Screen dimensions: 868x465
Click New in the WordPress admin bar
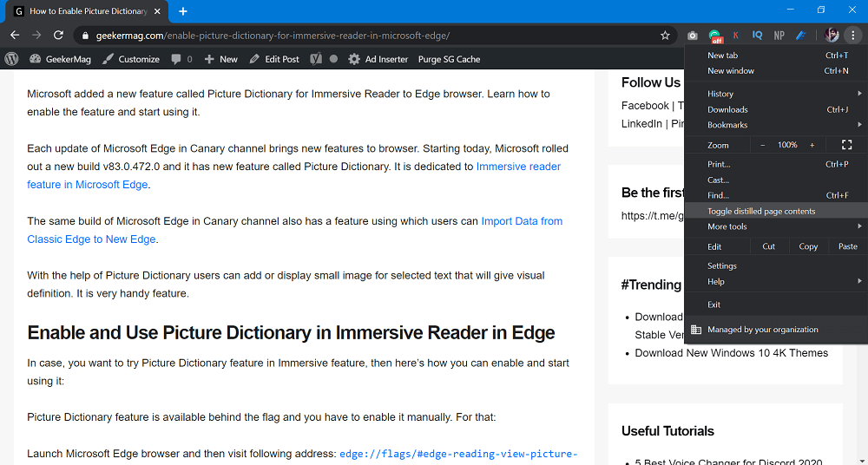pyautogui.click(x=220, y=59)
